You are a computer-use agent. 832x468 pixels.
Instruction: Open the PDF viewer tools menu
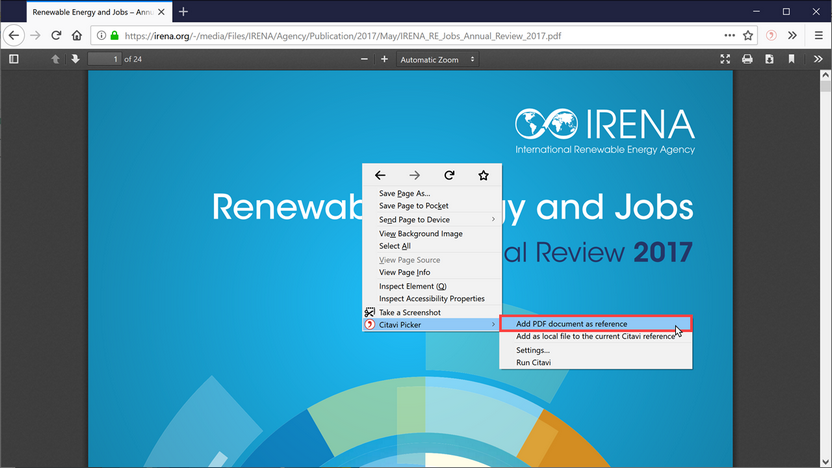click(818, 59)
